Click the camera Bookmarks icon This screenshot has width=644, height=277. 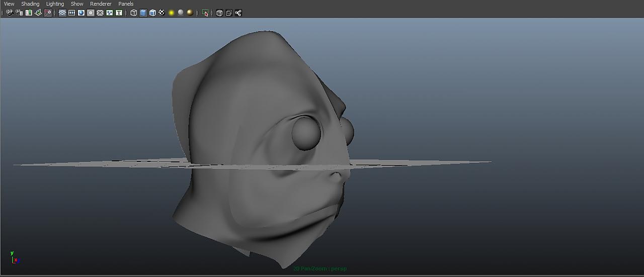(x=29, y=13)
